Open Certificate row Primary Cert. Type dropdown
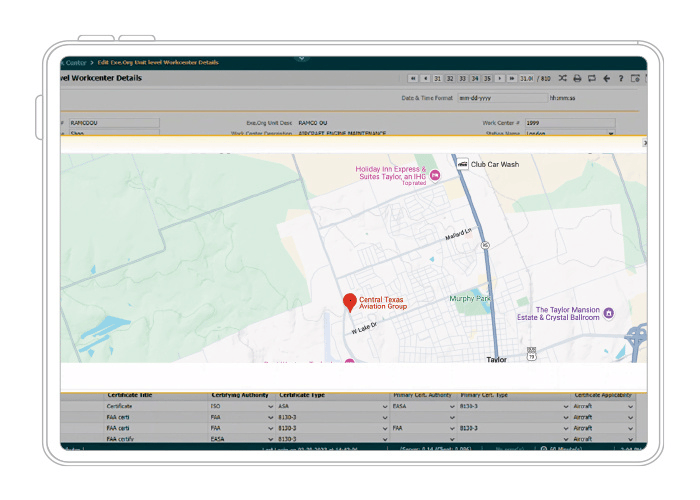This screenshot has width=700, height=500. click(566, 406)
